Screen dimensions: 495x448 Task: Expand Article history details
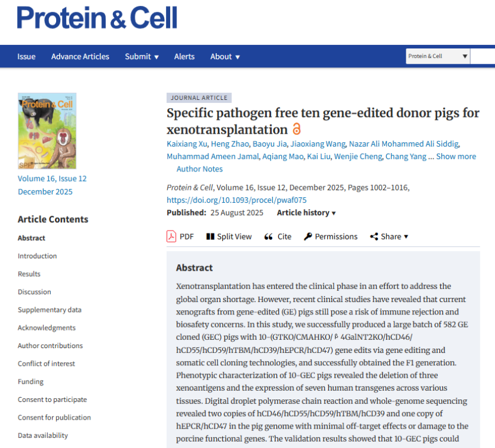[x=306, y=213]
